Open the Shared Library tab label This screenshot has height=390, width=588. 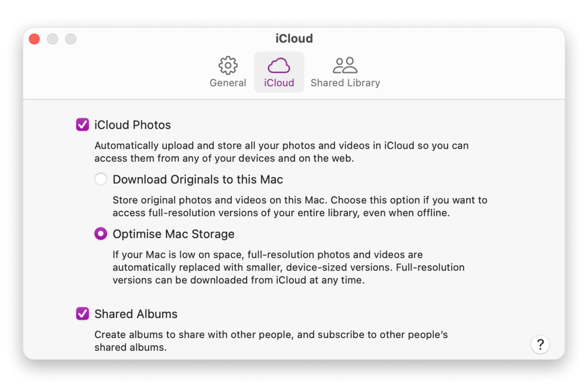[x=345, y=83]
